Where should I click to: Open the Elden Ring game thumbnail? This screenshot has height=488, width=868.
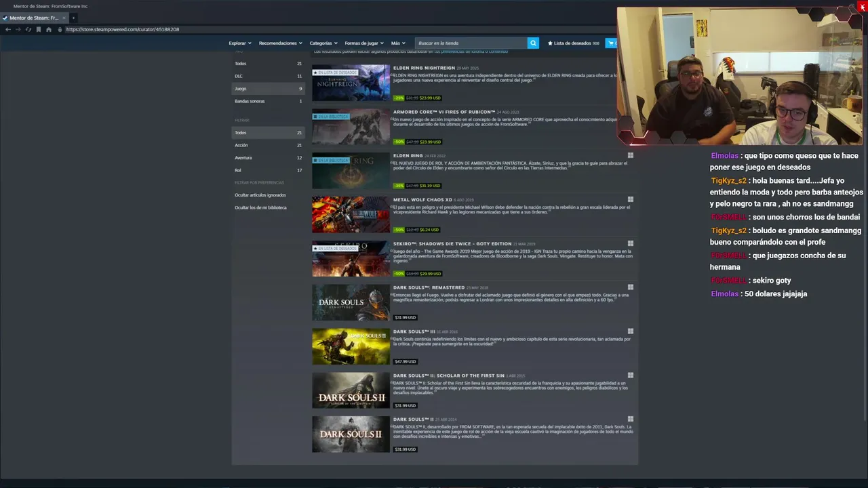[351, 171]
